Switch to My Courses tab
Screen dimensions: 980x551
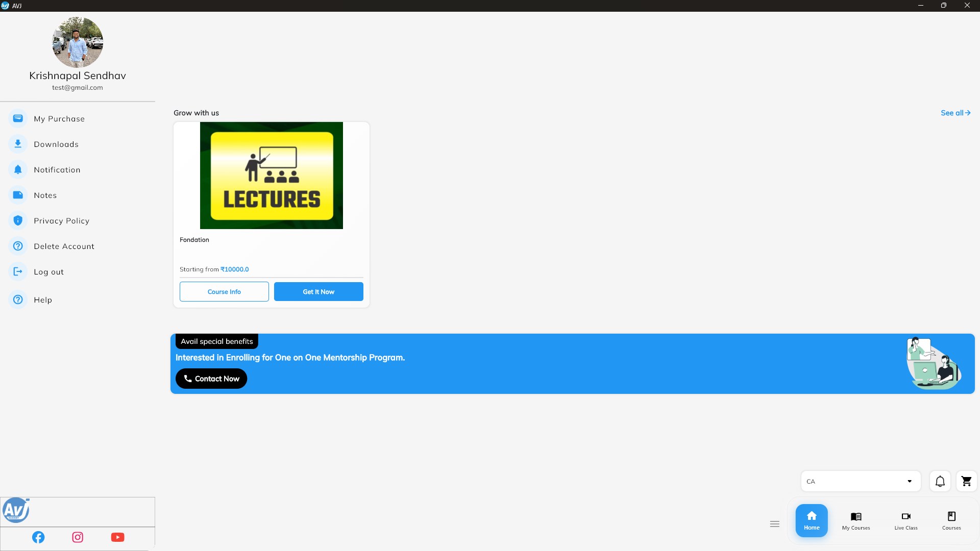pyautogui.click(x=856, y=521)
